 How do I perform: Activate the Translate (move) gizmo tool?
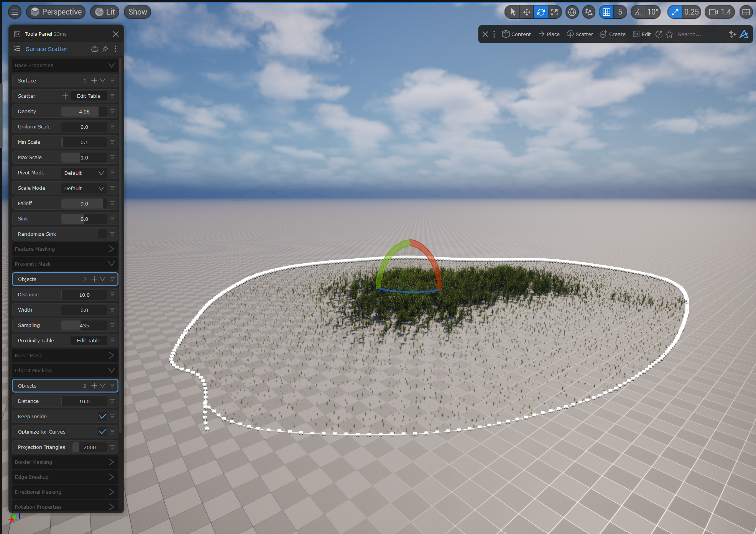[527, 12]
